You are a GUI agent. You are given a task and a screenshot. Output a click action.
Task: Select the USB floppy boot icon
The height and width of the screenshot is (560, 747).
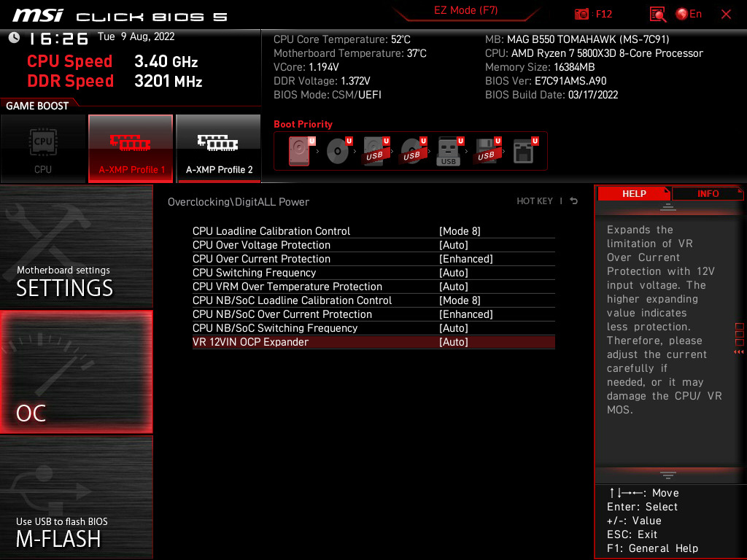click(487, 151)
